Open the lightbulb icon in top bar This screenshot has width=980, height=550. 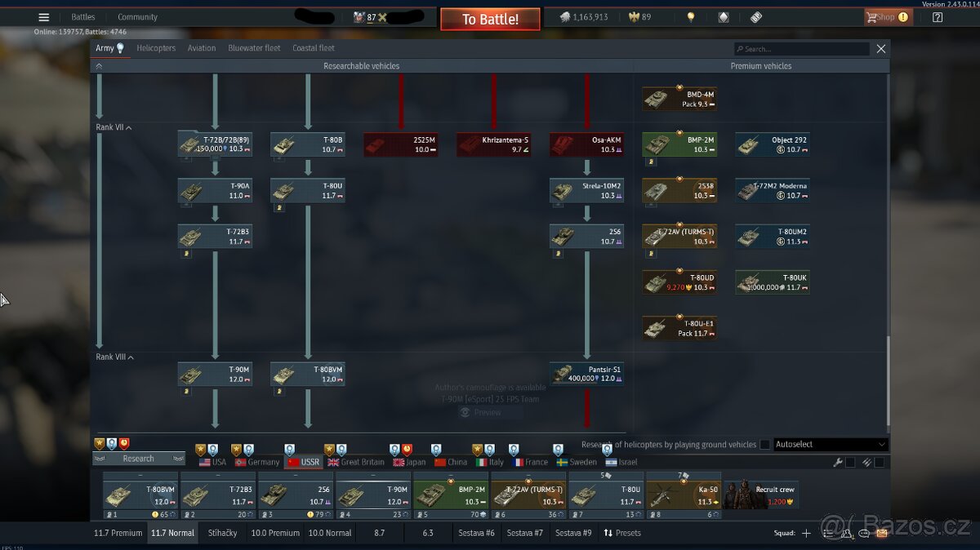click(x=691, y=17)
